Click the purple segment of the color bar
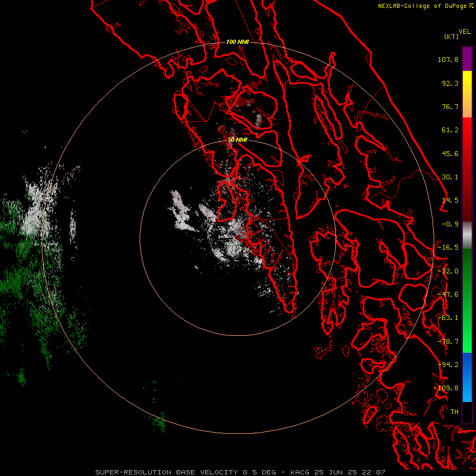This screenshot has width=476, height=476. [x=467, y=59]
